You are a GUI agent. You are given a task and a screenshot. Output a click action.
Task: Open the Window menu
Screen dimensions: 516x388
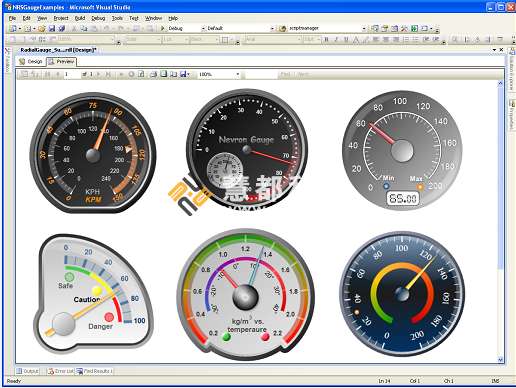coord(153,18)
